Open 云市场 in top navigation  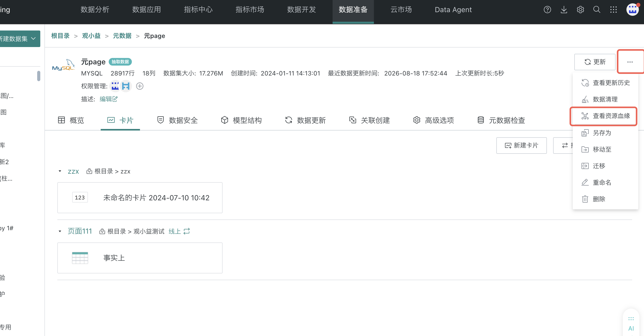pyautogui.click(x=401, y=10)
